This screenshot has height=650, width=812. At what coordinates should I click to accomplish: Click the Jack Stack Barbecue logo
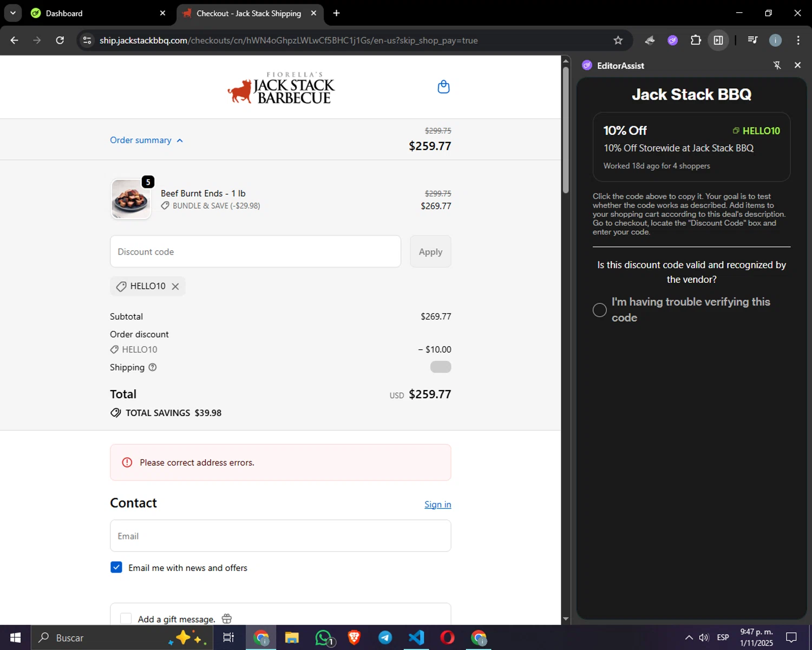(281, 88)
